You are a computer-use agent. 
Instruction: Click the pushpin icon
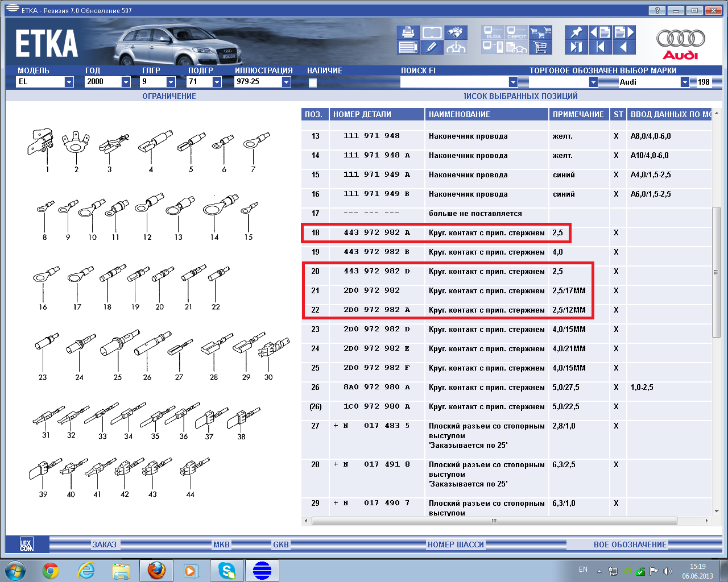click(576, 32)
